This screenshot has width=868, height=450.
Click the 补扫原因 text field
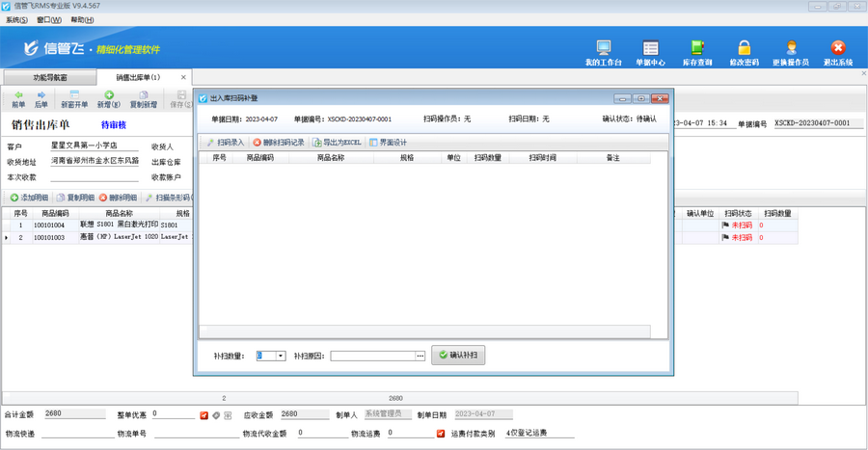(x=372, y=356)
